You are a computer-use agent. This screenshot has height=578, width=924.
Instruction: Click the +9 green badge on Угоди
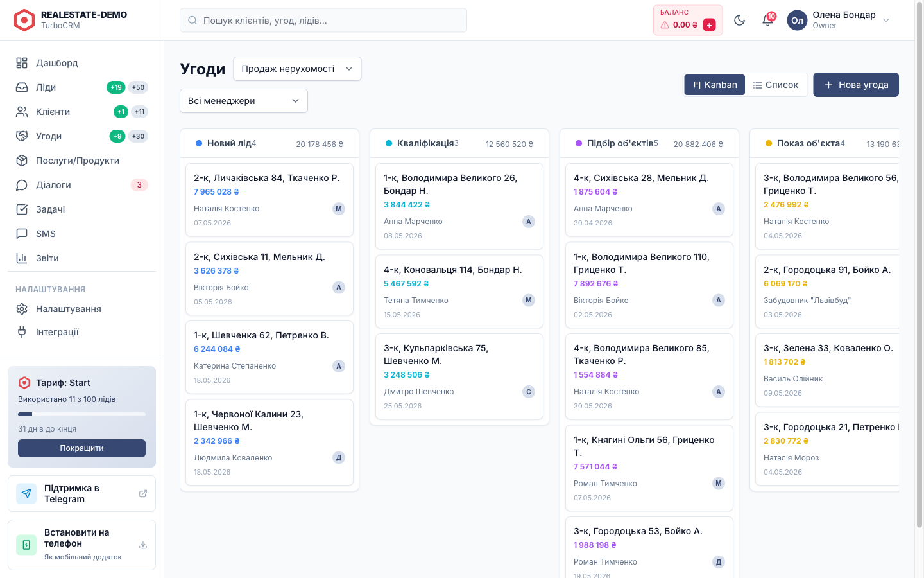point(117,136)
